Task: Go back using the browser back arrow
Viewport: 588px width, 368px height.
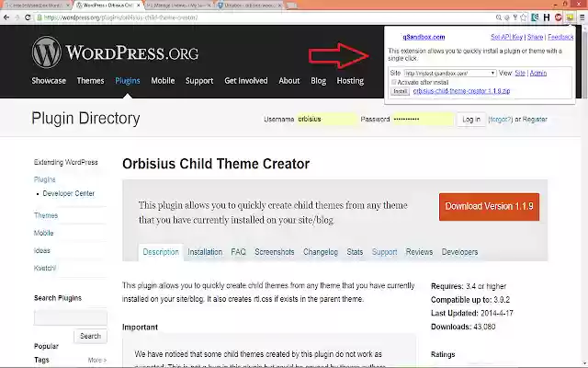Action: pyautogui.click(x=6, y=17)
